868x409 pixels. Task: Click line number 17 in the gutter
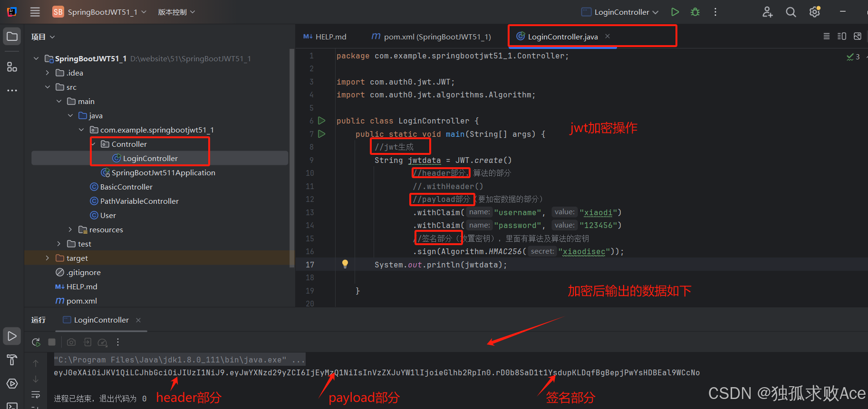click(310, 265)
